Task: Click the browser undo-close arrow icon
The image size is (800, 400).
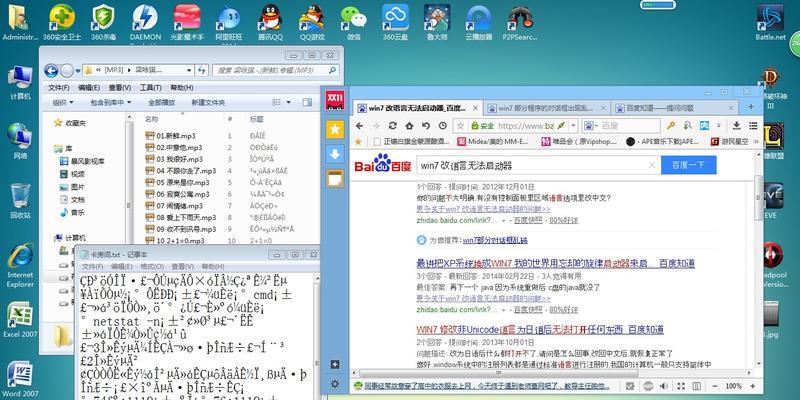Action: coord(426,126)
